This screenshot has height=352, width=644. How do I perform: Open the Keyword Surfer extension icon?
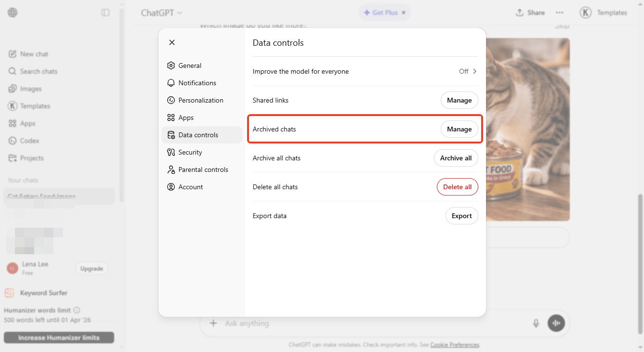point(9,293)
